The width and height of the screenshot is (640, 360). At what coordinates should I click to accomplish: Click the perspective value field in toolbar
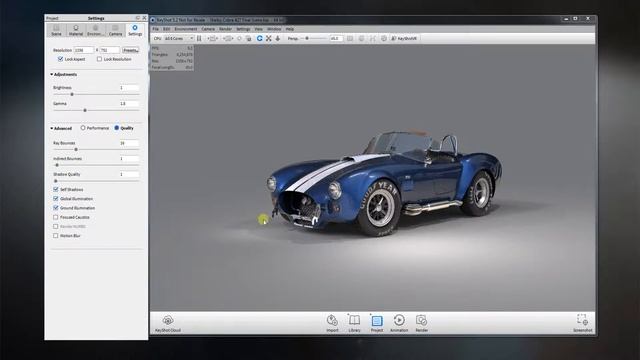point(336,38)
